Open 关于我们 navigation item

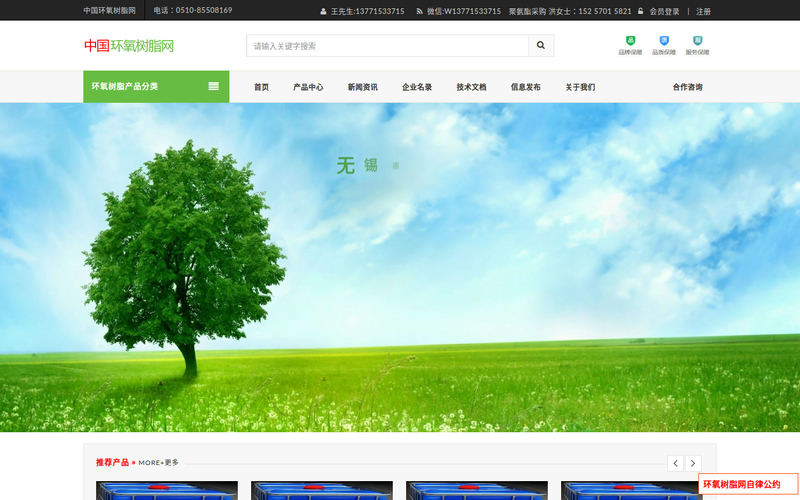(x=580, y=87)
